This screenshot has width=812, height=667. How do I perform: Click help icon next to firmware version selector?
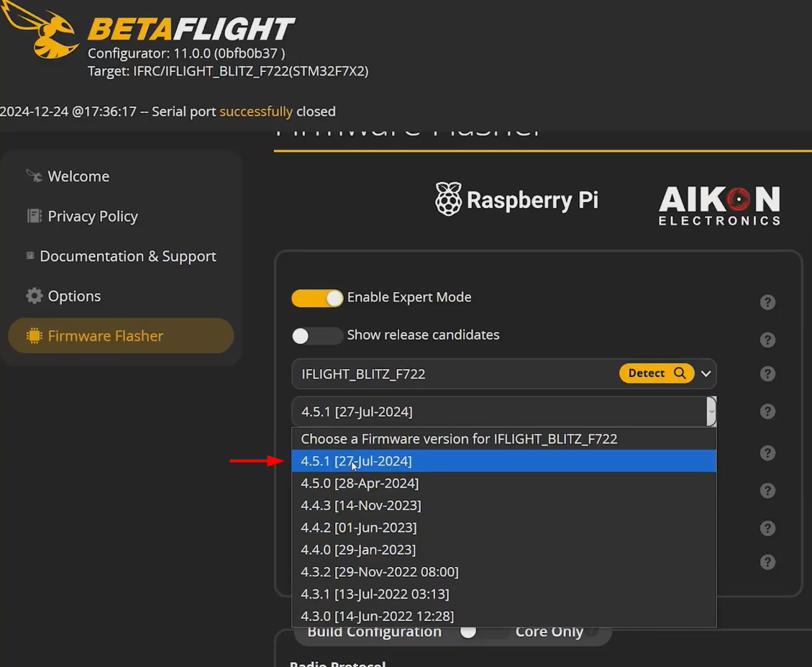pos(767,412)
